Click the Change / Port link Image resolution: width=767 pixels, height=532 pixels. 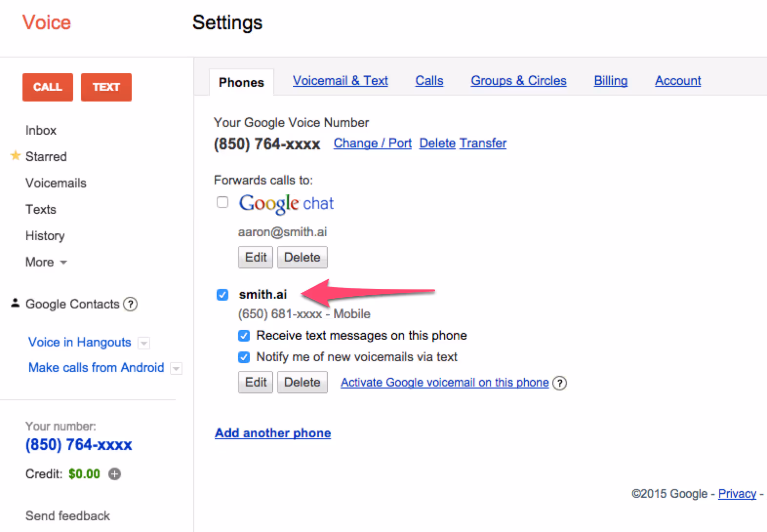[x=372, y=143]
